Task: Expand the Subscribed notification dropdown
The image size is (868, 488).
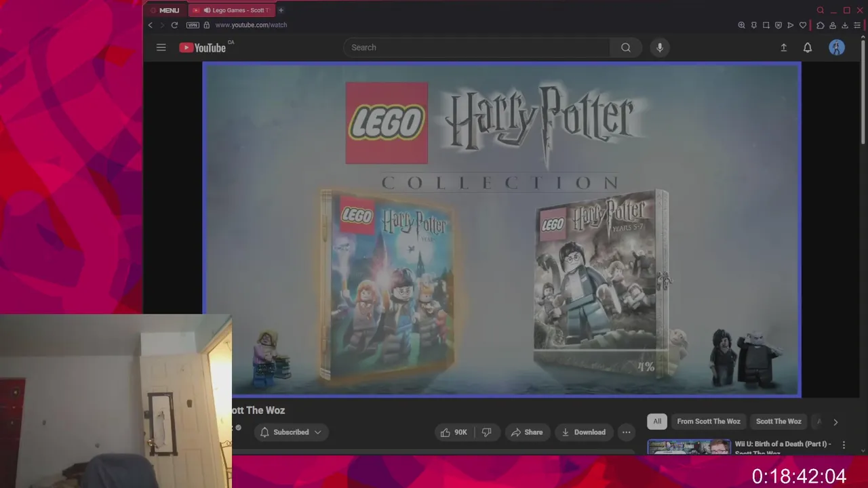Action: point(291,432)
